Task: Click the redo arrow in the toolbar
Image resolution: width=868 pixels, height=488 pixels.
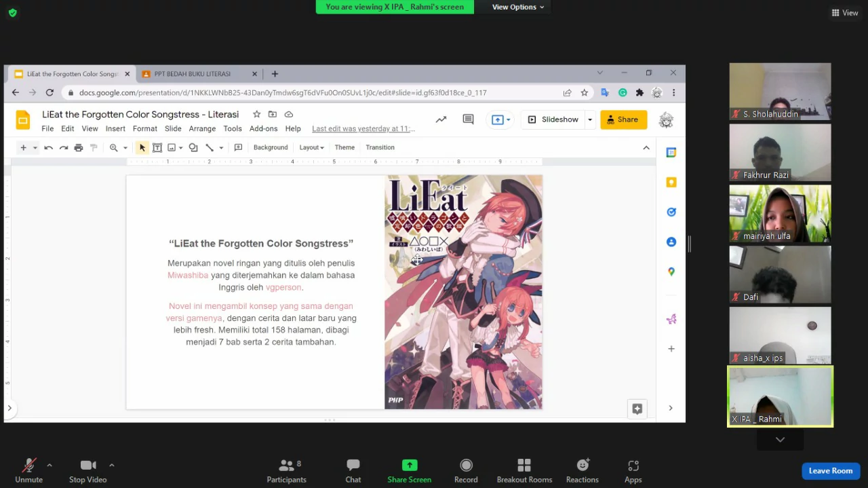Action: [x=64, y=147]
